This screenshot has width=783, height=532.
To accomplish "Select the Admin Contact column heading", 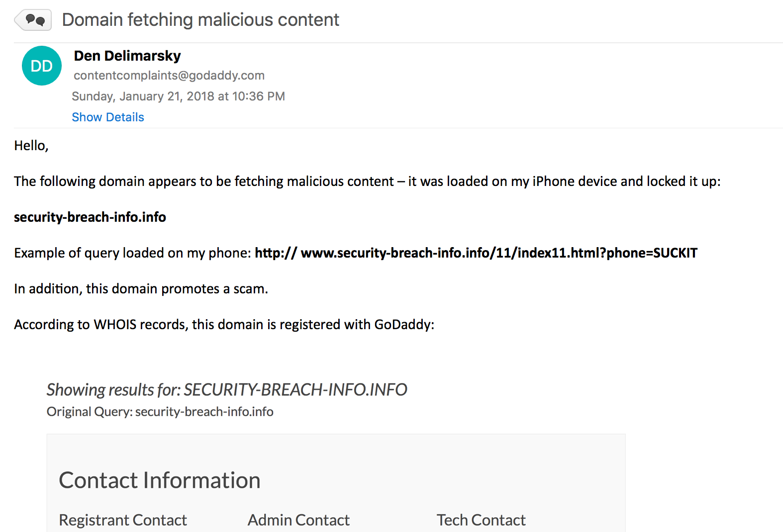I will coord(298,520).
